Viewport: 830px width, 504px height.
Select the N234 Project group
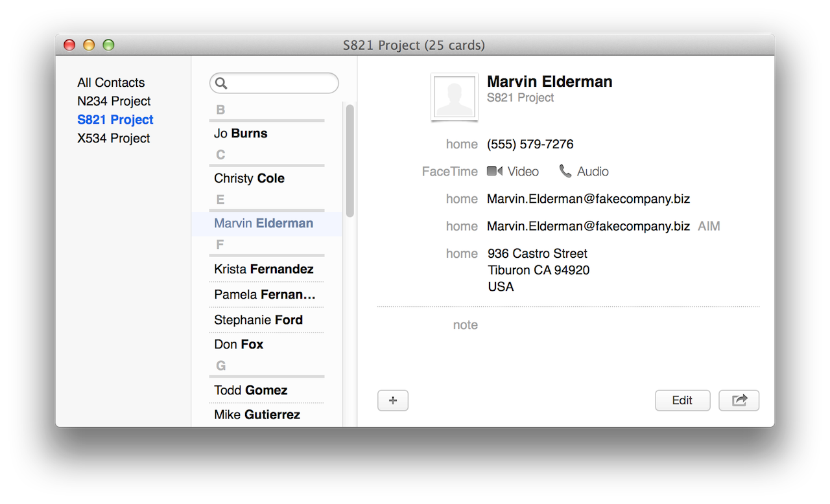(x=114, y=101)
